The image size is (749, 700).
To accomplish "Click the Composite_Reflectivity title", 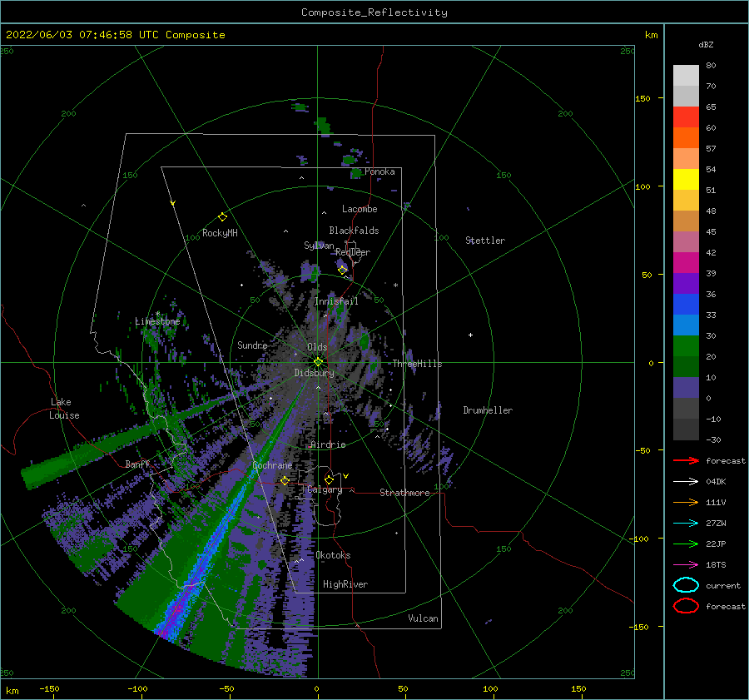I will [x=374, y=12].
